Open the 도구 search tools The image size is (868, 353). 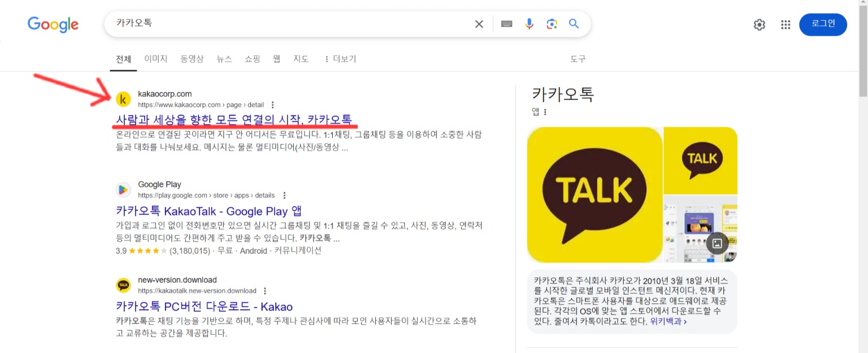click(x=578, y=59)
